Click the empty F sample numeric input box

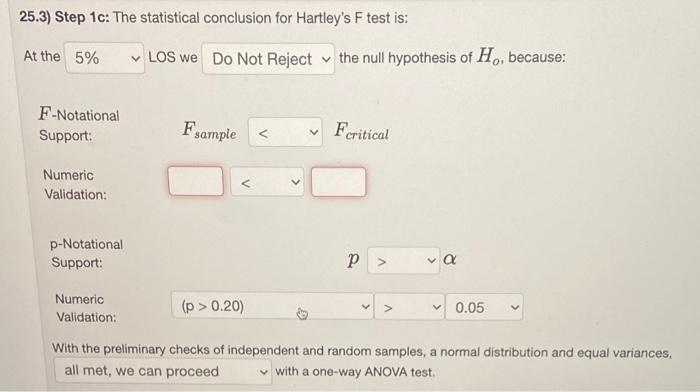[x=196, y=181]
